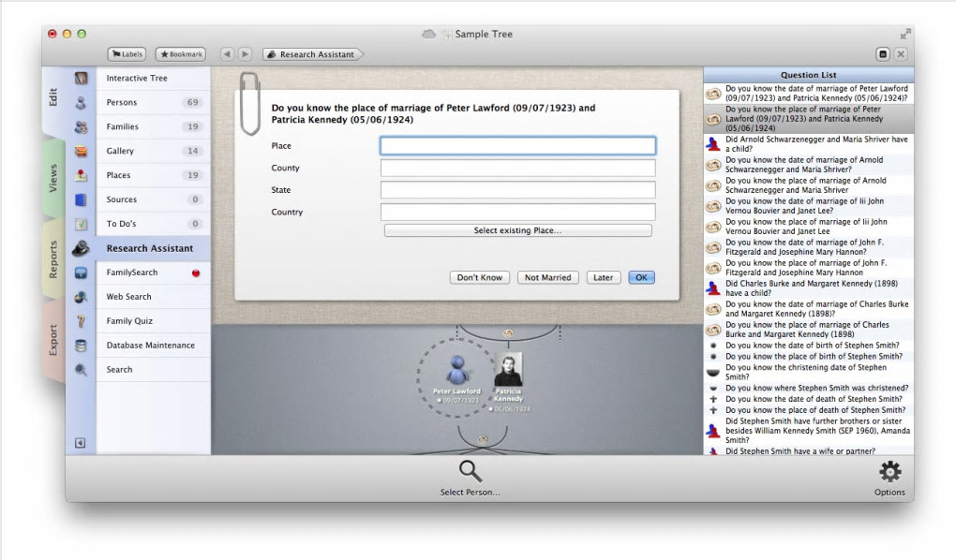
Task: Click the Research Assistant hat icon
Action: (81, 248)
